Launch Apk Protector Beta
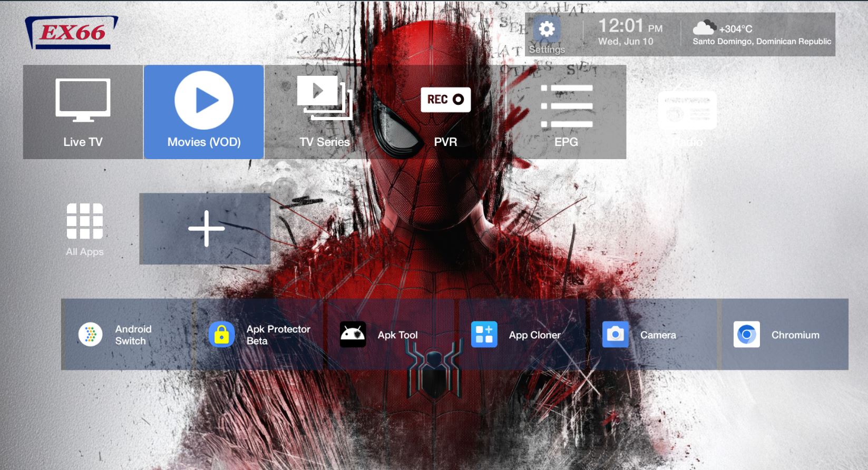 click(258, 335)
